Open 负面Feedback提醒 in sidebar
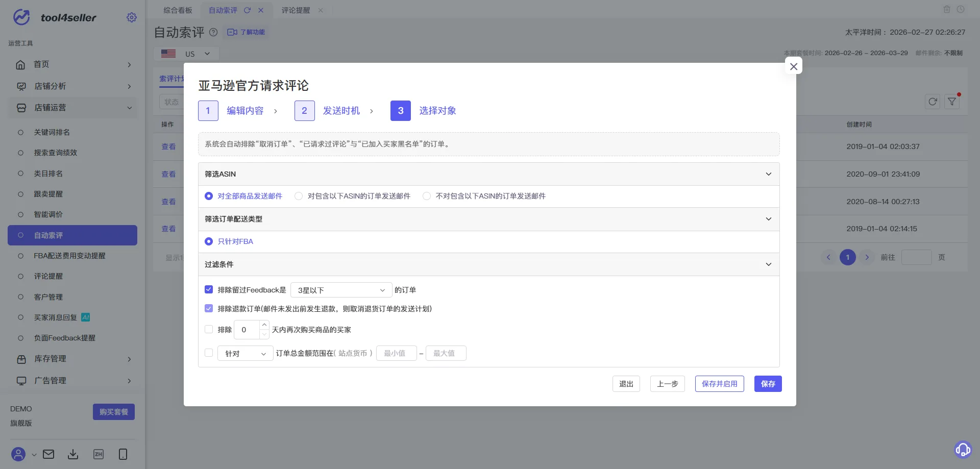This screenshot has width=980, height=469. coord(64,338)
